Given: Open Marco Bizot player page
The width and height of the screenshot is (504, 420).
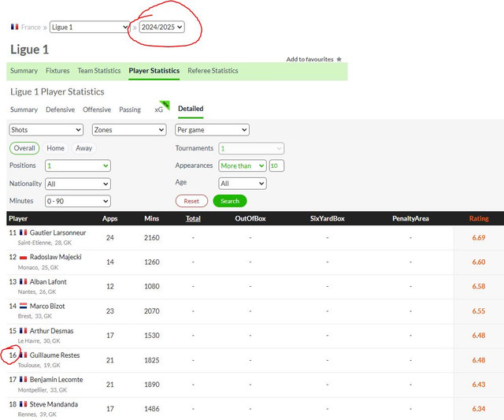Looking at the screenshot, I should [47, 307].
